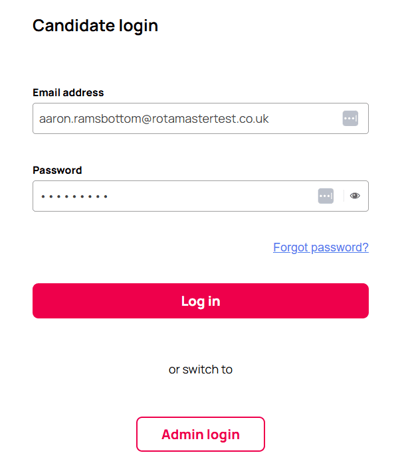This screenshot has height=469, width=400.
Task: Click the 'or switch to' text
Action: pyautogui.click(x=200, y=369)
